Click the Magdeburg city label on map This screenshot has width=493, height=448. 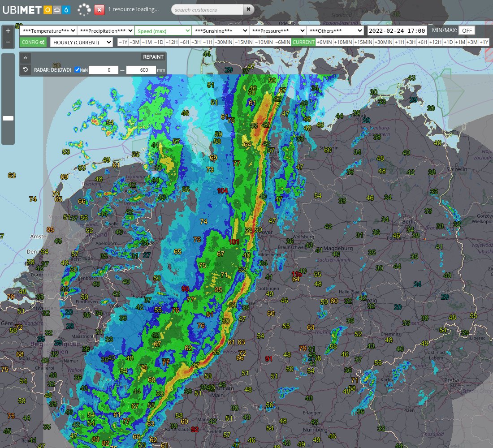click(x=338, y=248)
